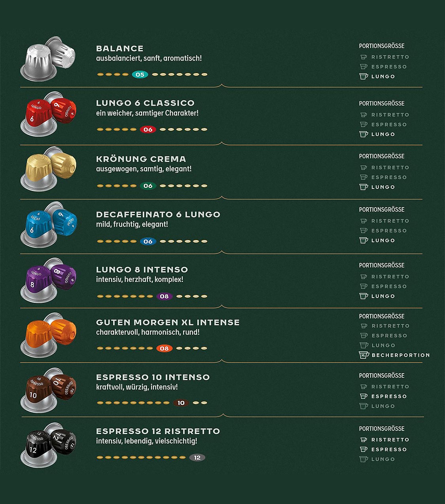Image resolution: width=445 pixels, height=504 pixels.
Task: Click the orange 08 intensity badge
Action: 164,348
